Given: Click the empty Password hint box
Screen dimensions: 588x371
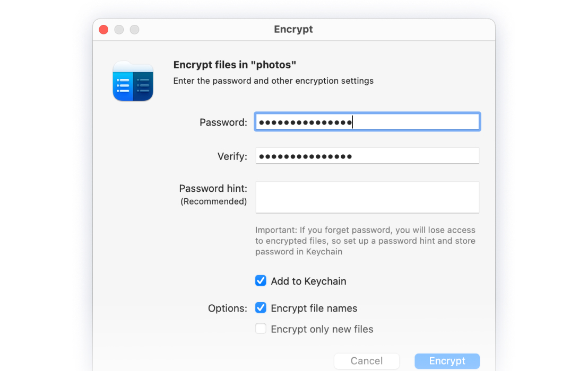Looking at the screenshot, I should (x=367, y=197).
